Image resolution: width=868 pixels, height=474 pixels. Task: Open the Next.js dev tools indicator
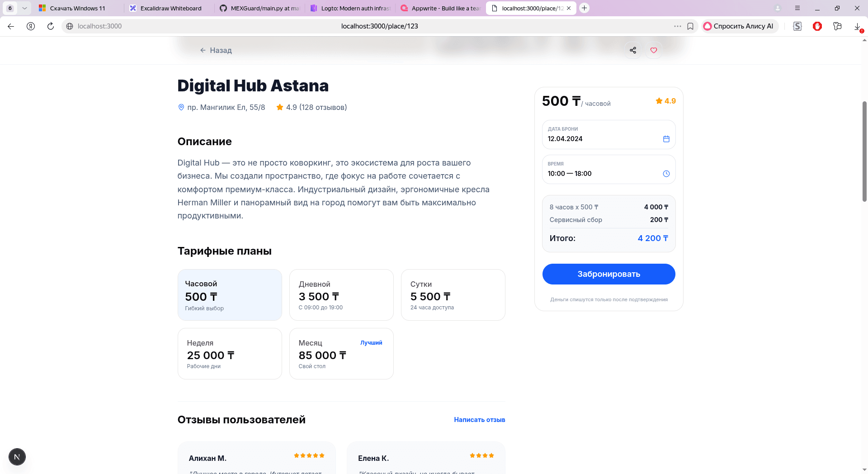point(17,457)
